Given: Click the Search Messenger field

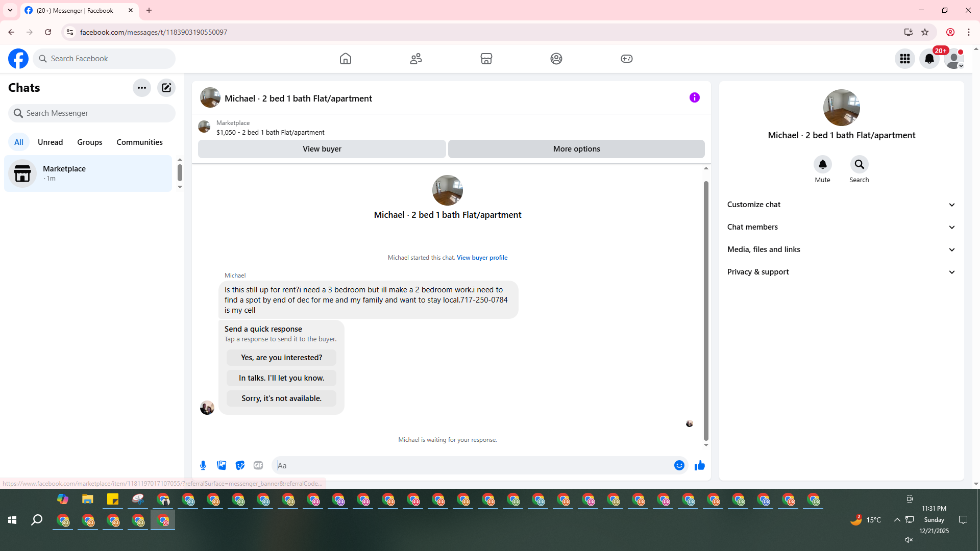Looking at the screenshot, I should tap(92, 113).
